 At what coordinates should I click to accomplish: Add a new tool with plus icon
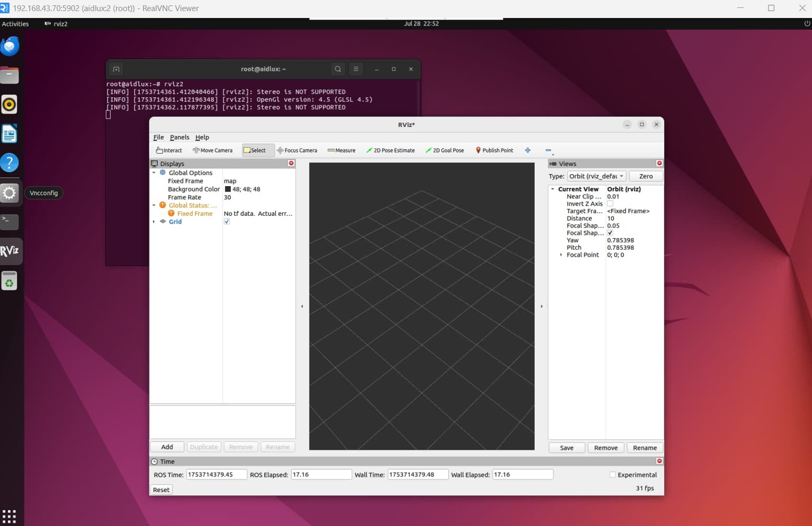pos(528,150)
